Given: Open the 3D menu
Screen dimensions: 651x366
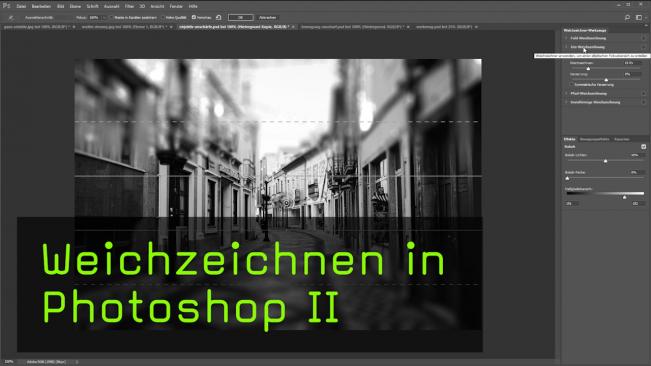Looking at the screenshot, I should 142,6.
